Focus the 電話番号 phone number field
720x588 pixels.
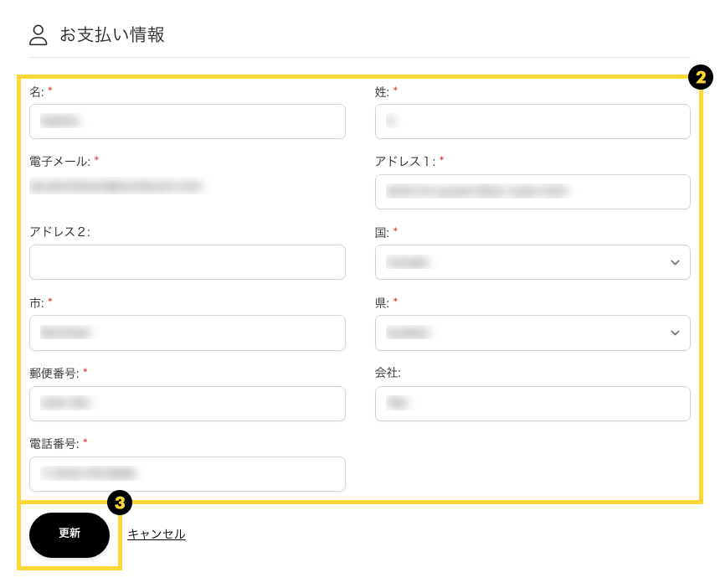click(x=188, y=474)
